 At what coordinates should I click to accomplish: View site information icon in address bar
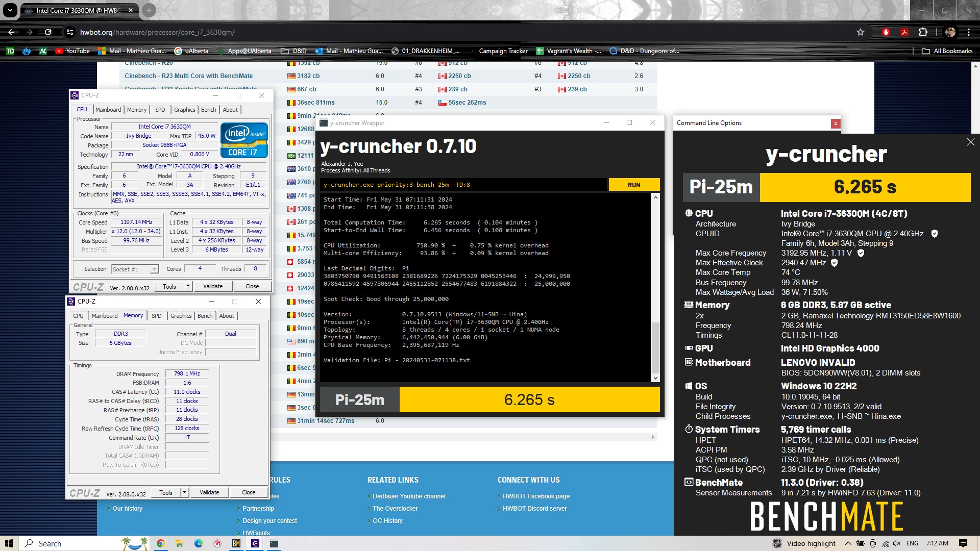70,32
